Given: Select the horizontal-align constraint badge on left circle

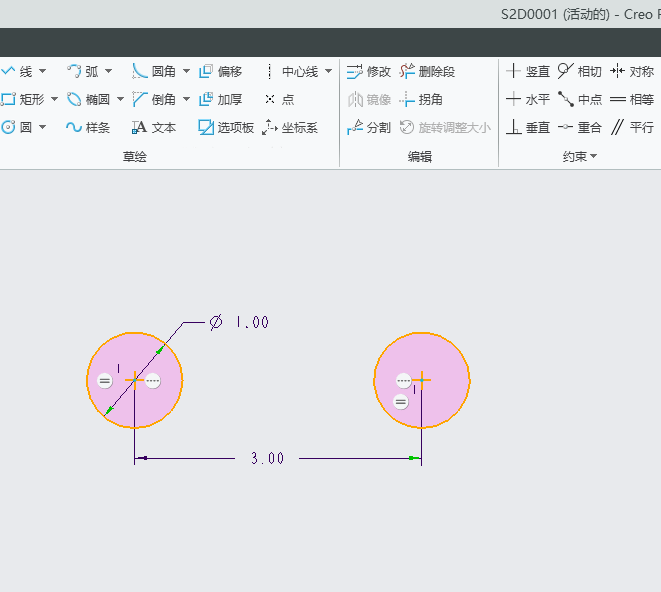Looking at the screenshot, I should (x=153, y=381).
